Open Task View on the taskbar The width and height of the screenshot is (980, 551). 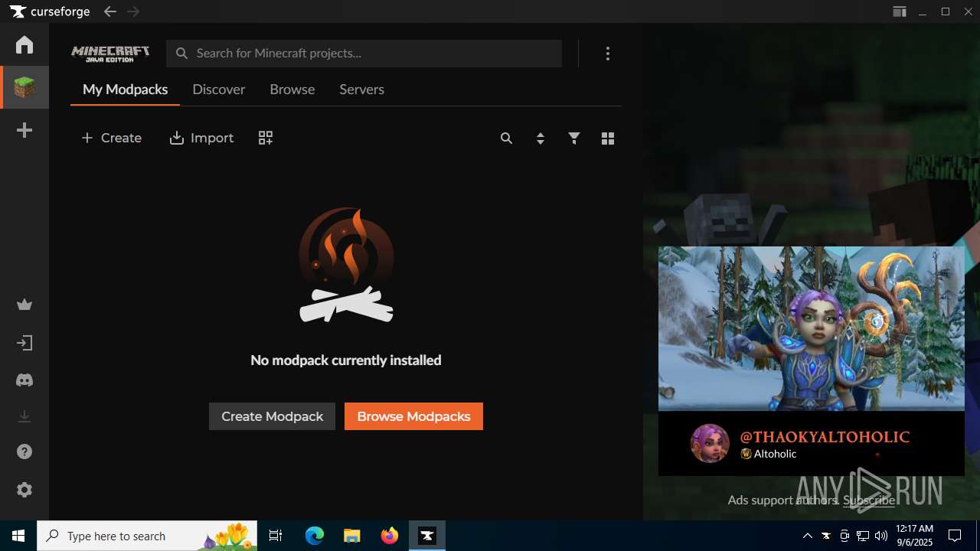click(x=276, y=536)
